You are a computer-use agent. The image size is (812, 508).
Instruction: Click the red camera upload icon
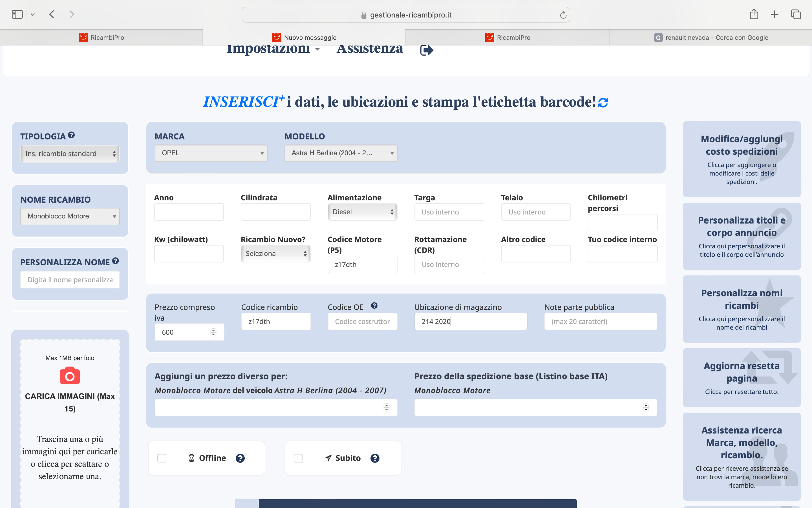pos(70,376)
